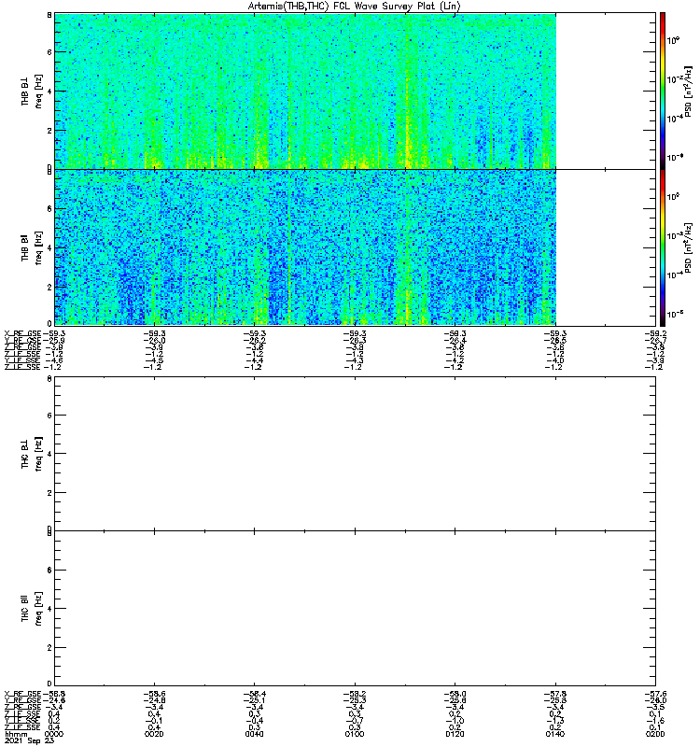Image resolution: width=700 pixels, height=747 pixels.
Task: Click the top PSD color bar
Action: point(663,91)
